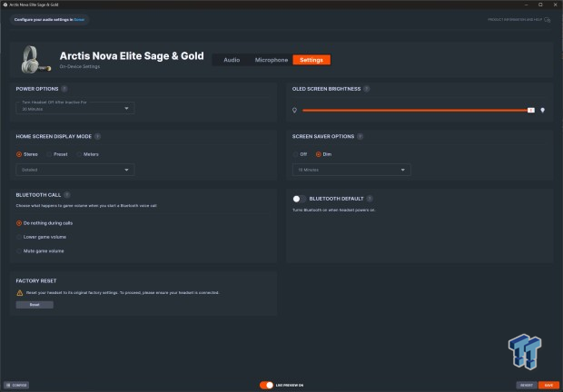Switch to the Audio tab
563x392 pixels.
(x=232, y=60)
